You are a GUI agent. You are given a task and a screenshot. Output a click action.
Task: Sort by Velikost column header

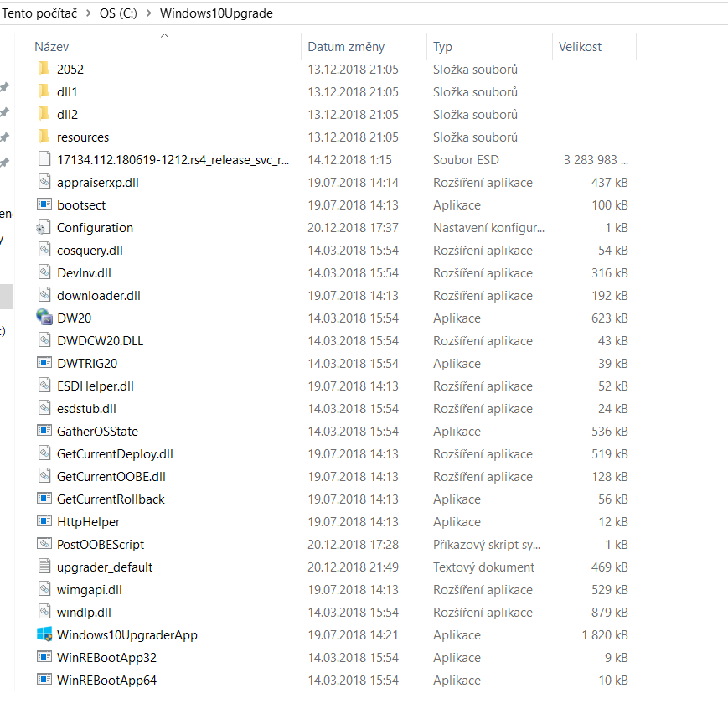point(580,47)
